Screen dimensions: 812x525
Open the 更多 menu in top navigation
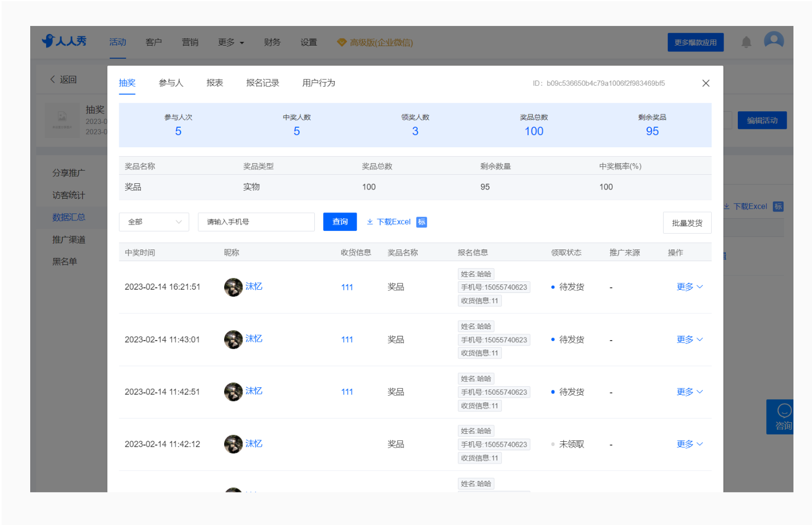[x=231, y=42]
